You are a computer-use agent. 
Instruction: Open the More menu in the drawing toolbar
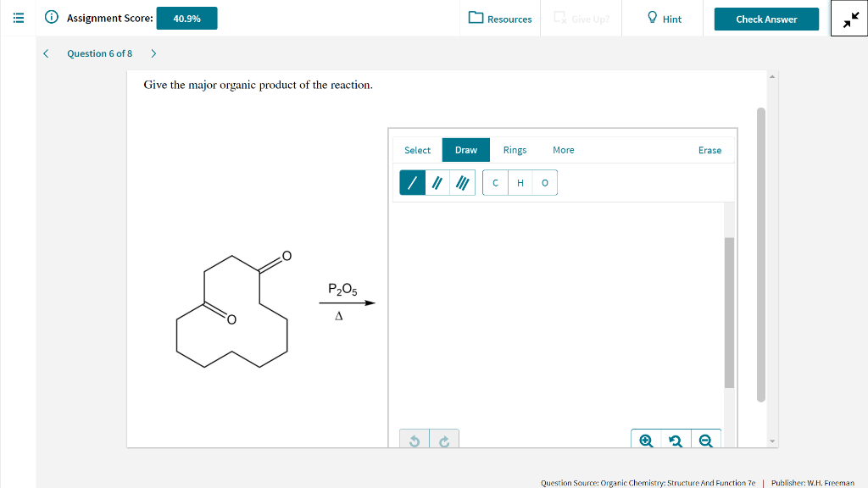(x=563, y=150)
